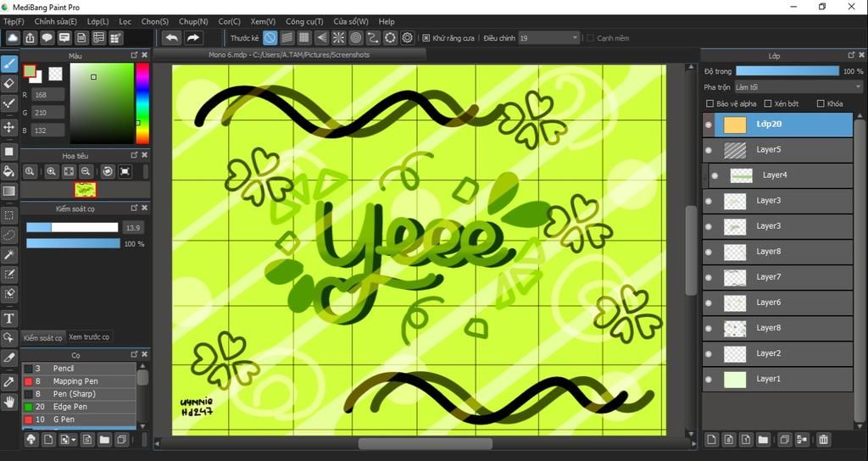This screenshot has width=868, height=461.
Task: Enable the vanishing point snap guide
Action: click(321, 37)
